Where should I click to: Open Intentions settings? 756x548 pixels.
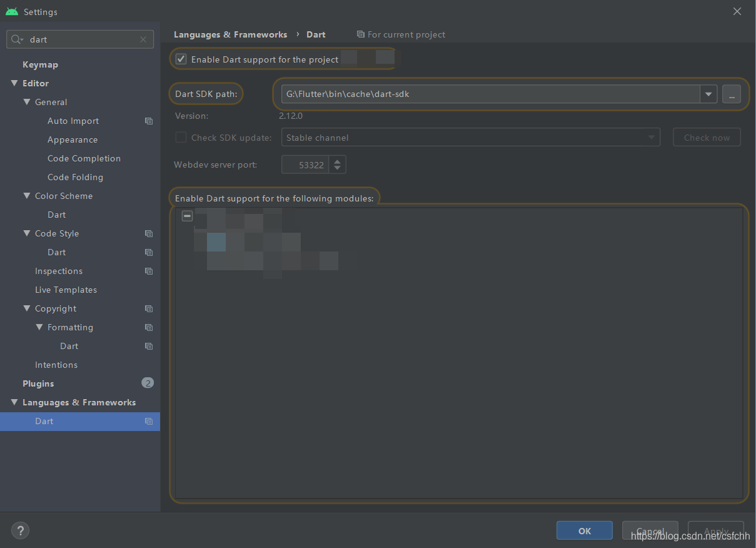tap(56, 365)
